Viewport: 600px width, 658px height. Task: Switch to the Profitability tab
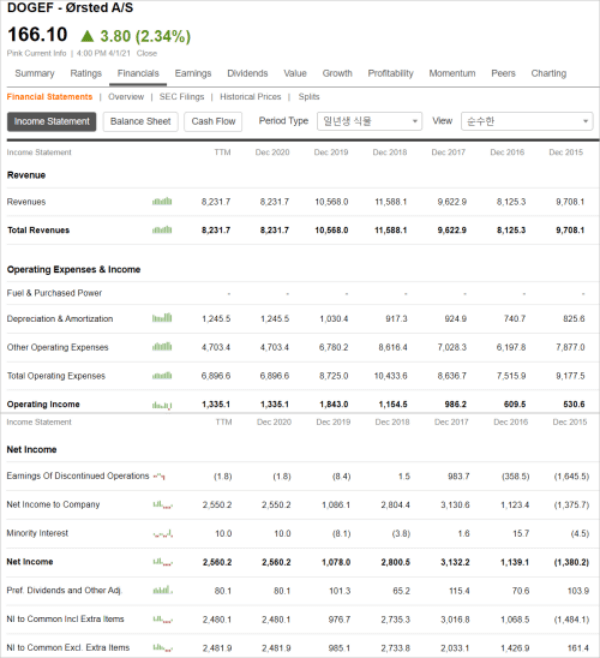(x=391, y=73)
